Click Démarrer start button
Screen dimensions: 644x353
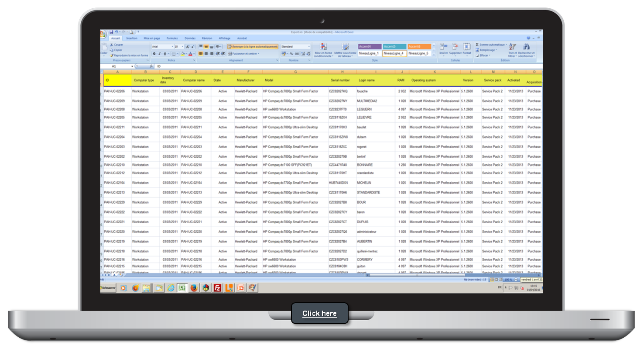click(108, 288)
